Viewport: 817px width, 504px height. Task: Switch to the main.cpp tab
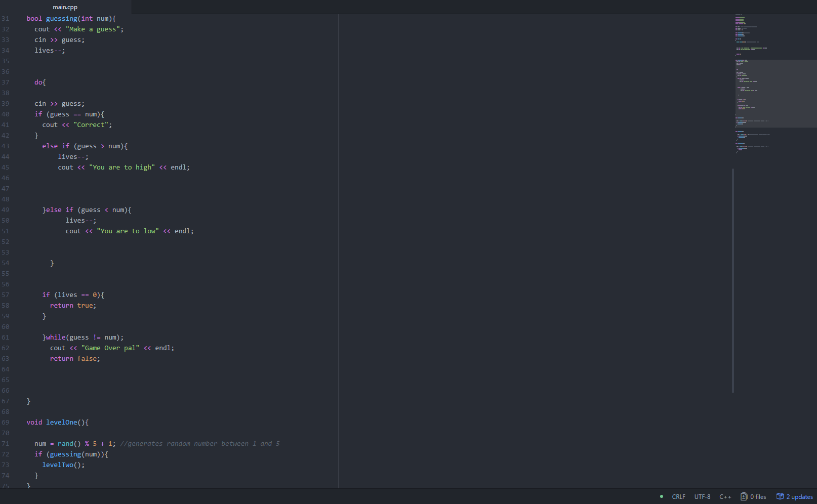[65, 7]
